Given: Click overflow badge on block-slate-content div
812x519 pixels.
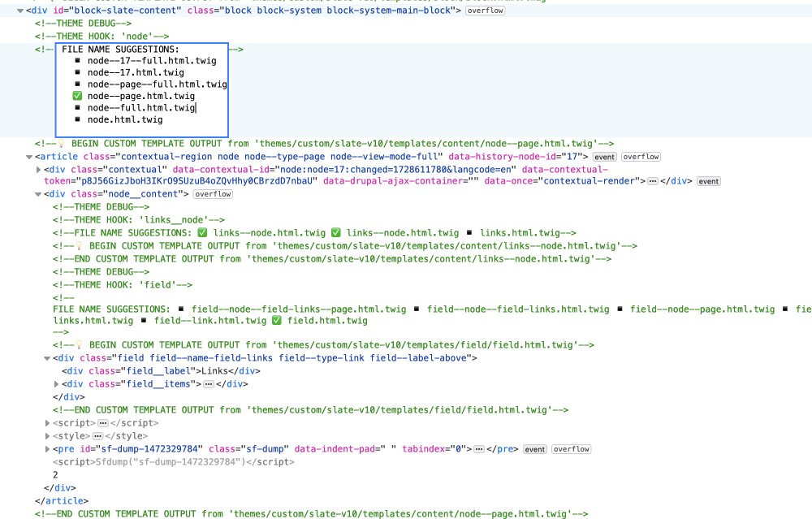Looking at the screenshot, I should (486, 11).
